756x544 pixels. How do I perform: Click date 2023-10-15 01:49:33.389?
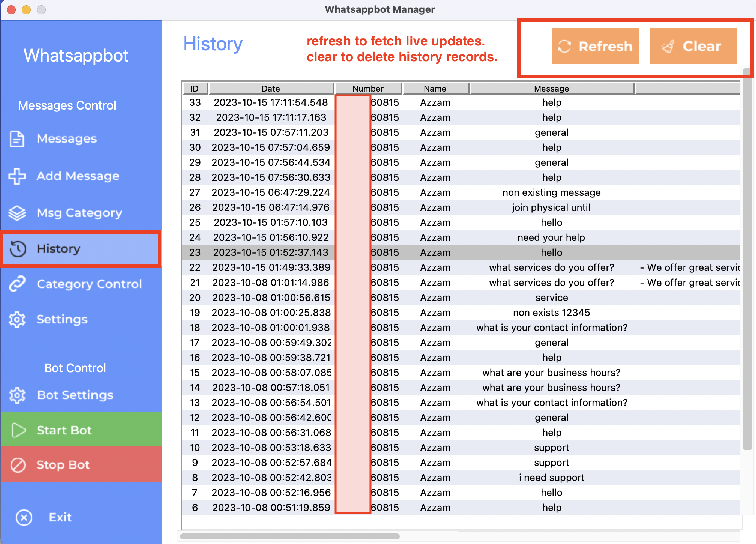(x=271, y=267)
